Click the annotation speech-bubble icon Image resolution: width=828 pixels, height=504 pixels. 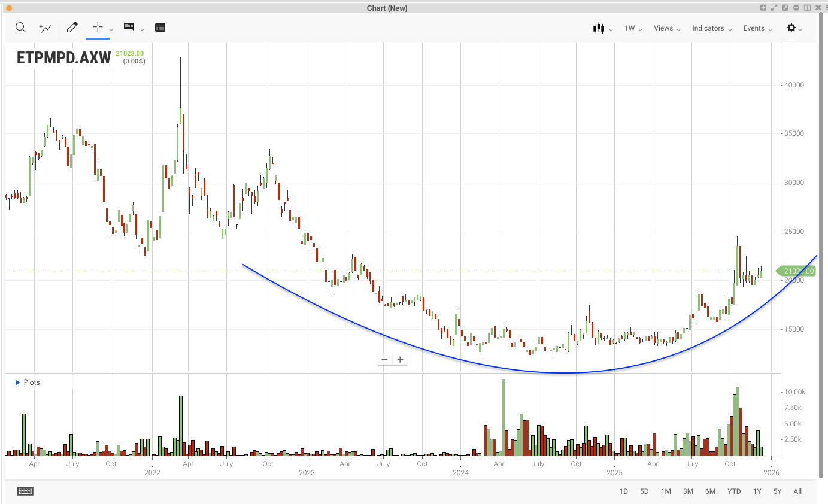pos(129,28)
